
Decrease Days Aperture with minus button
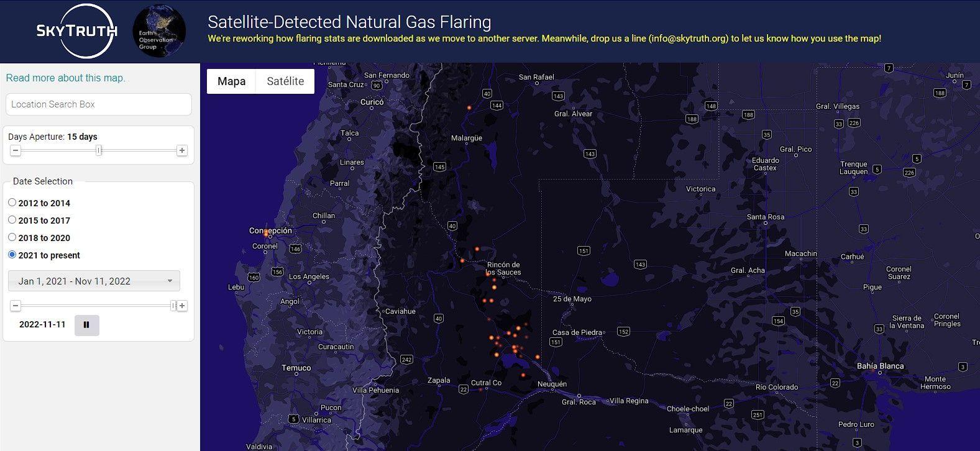[16, 150]
